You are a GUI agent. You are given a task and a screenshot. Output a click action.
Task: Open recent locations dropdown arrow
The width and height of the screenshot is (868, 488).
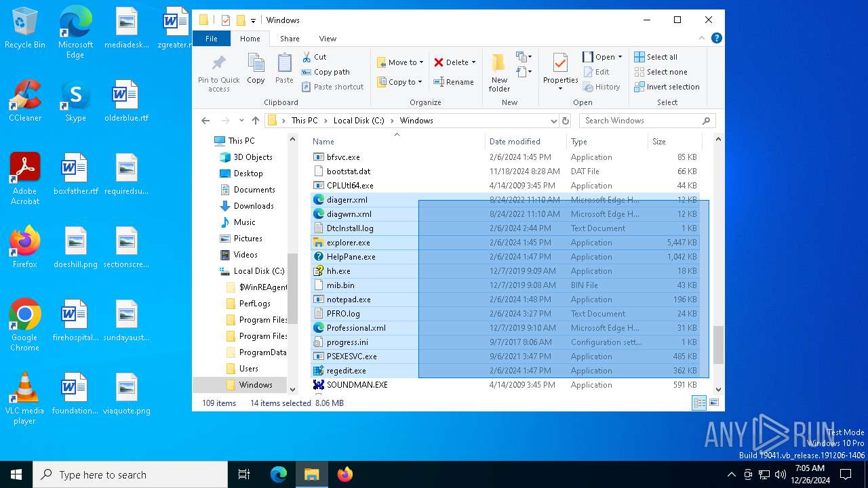[x=241, y=121]
